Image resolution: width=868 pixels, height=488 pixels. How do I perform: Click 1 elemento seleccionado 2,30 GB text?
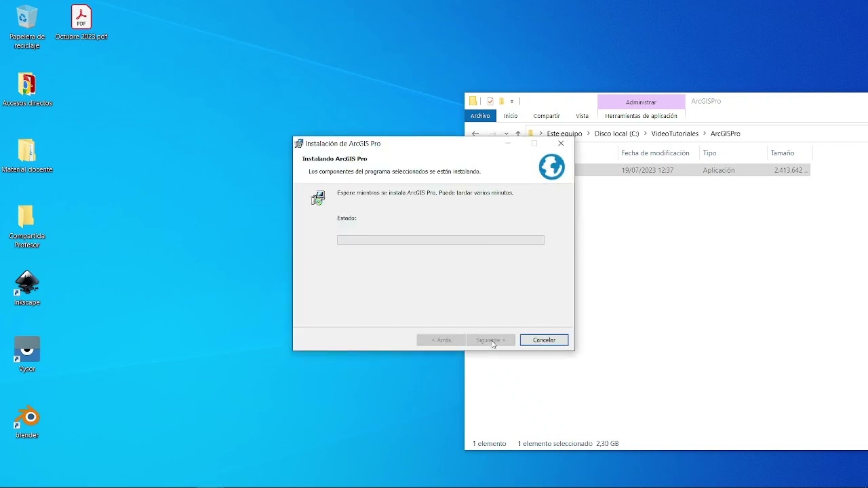(568, 444)
